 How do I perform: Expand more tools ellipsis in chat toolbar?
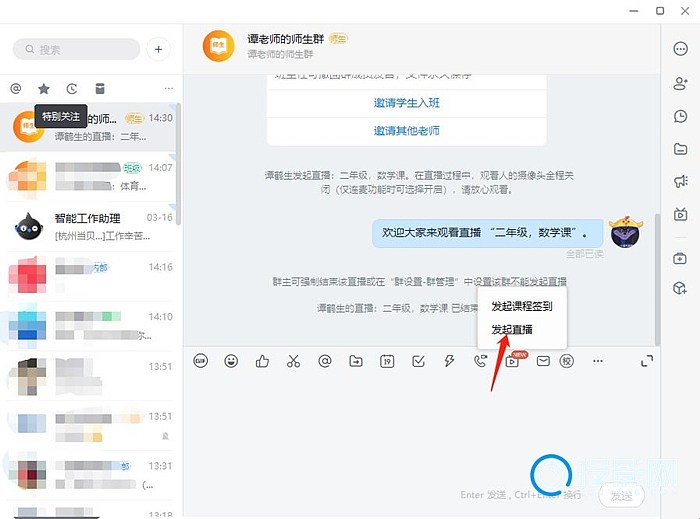tap(598, 361)
